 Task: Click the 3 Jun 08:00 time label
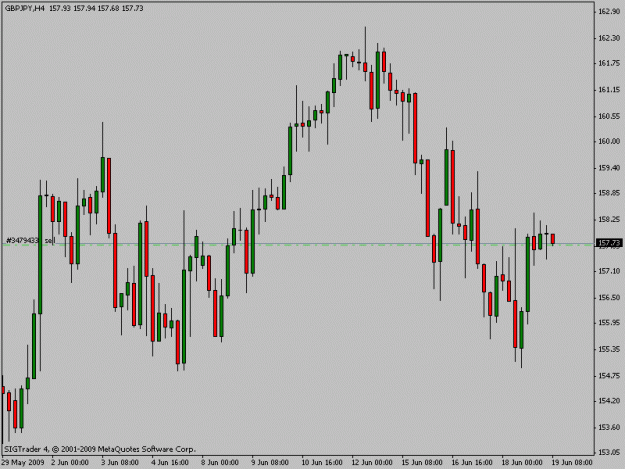coord(120,463)
